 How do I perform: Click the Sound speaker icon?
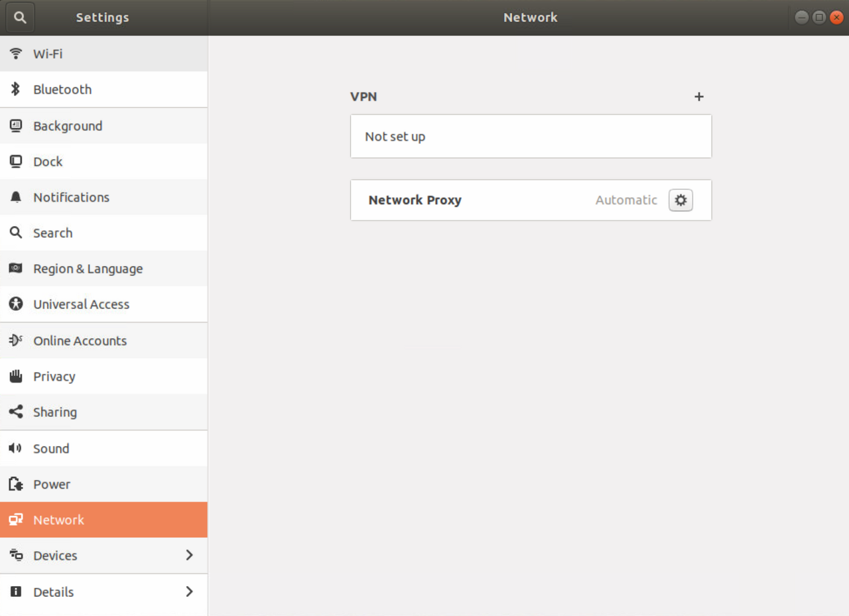[16, 448]
